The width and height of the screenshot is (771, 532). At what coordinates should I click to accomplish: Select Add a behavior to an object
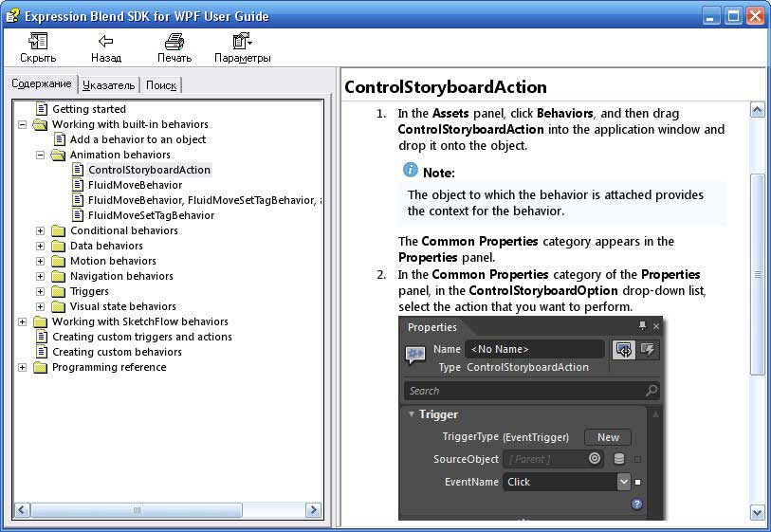[x=138, y=139]
